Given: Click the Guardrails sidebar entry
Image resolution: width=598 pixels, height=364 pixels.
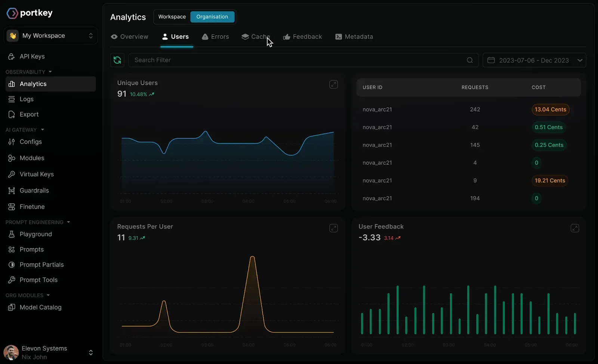Looking at the screenshot, I should 34,191.
